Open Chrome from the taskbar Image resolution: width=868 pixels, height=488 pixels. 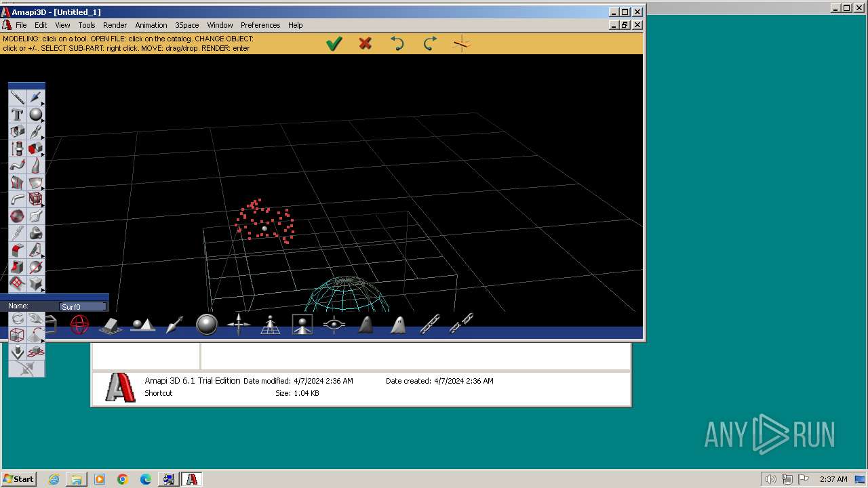pos(123,479)
